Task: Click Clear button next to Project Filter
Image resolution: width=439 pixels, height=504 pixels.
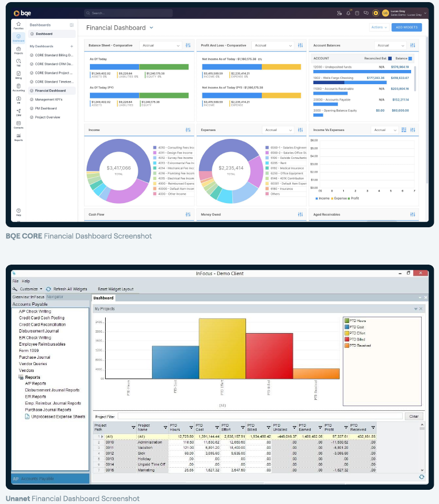Action: 414,416
